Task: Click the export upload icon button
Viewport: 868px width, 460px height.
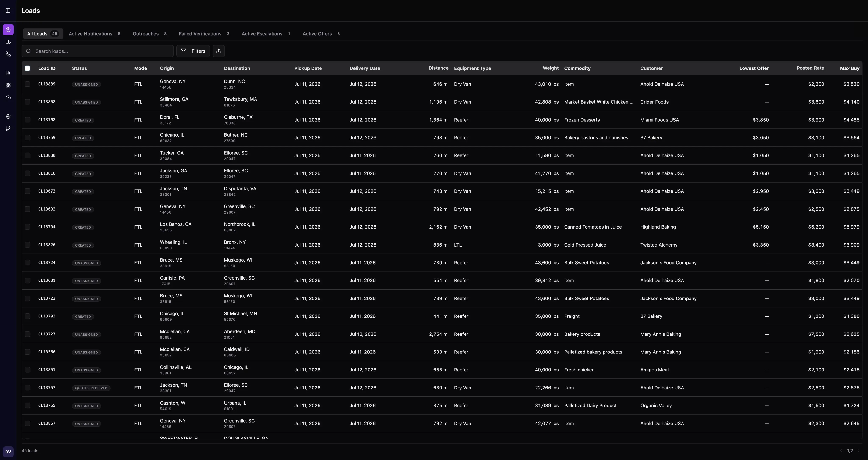Action: (x=219, y=51)
